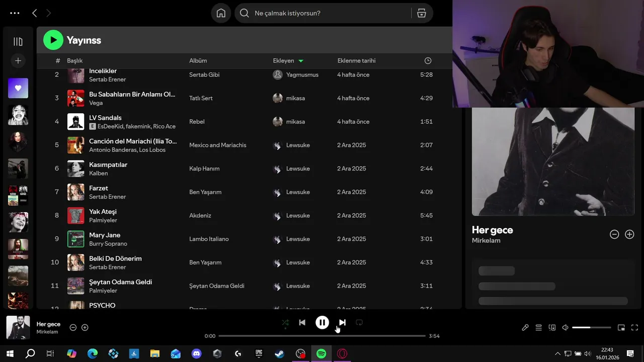Create a new playlist with plus icon

[x=18, y=61]
